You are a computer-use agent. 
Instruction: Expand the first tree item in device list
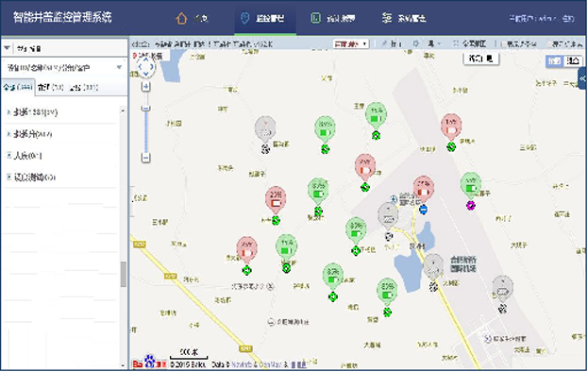tap(8, 112)
